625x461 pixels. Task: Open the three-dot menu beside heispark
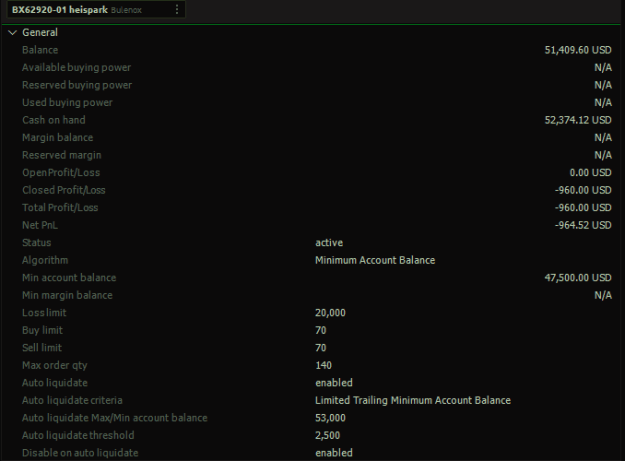(x=177, y=10)
